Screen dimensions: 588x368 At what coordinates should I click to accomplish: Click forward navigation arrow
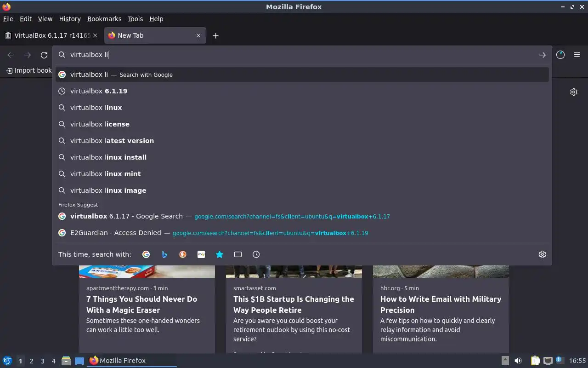click(x=28, y=55)
